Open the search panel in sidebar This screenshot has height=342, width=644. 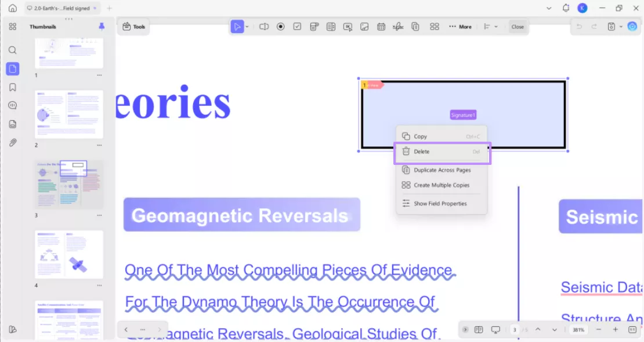pos(13,50)
